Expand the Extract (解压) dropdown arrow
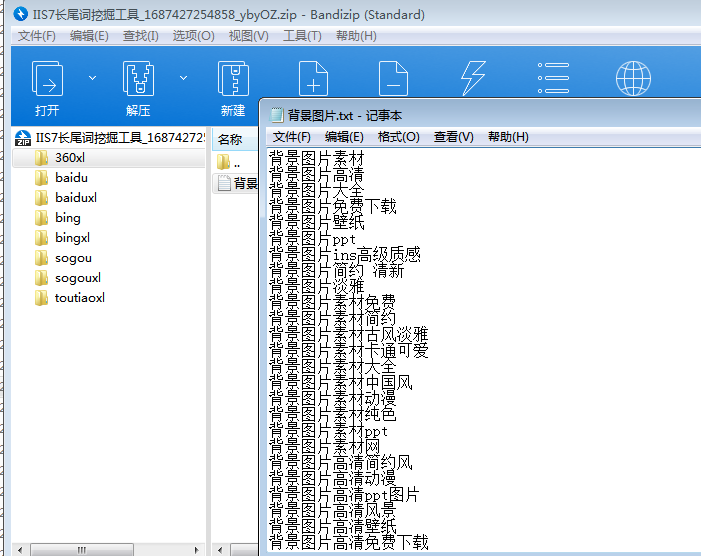The image size is (701, 556). [183, 78]
